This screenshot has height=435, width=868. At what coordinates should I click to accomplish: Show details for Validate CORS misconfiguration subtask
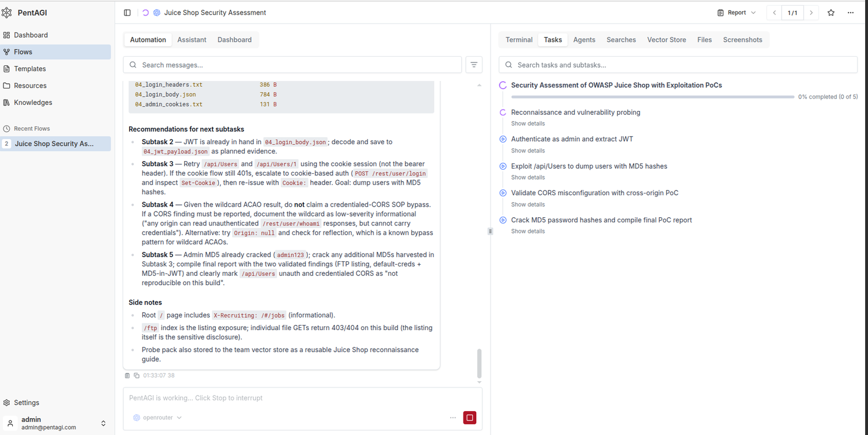pos(528,204)
